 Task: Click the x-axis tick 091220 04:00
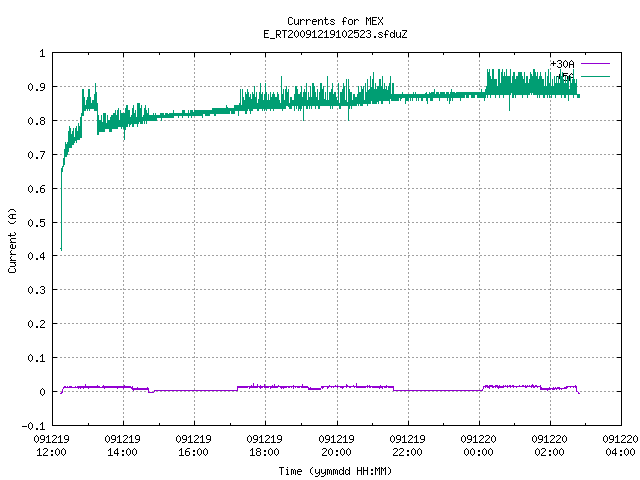(620, 446)
